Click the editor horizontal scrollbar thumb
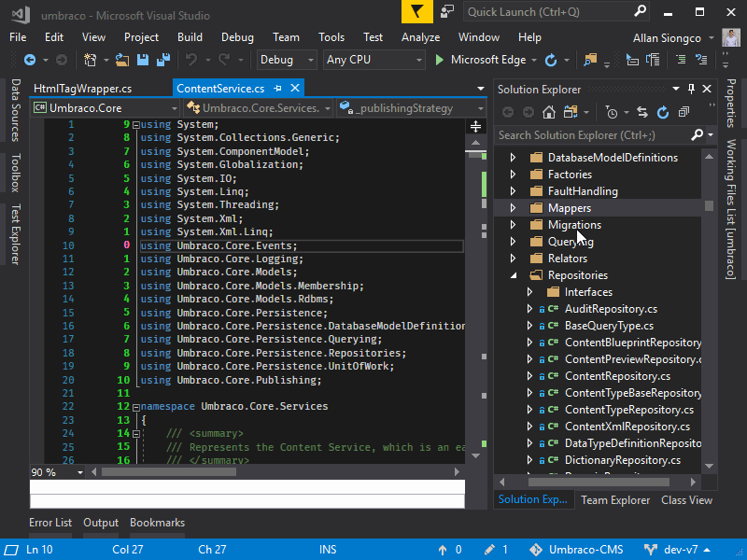Screen dimensions: 747x560 click(x=169, y=472)
